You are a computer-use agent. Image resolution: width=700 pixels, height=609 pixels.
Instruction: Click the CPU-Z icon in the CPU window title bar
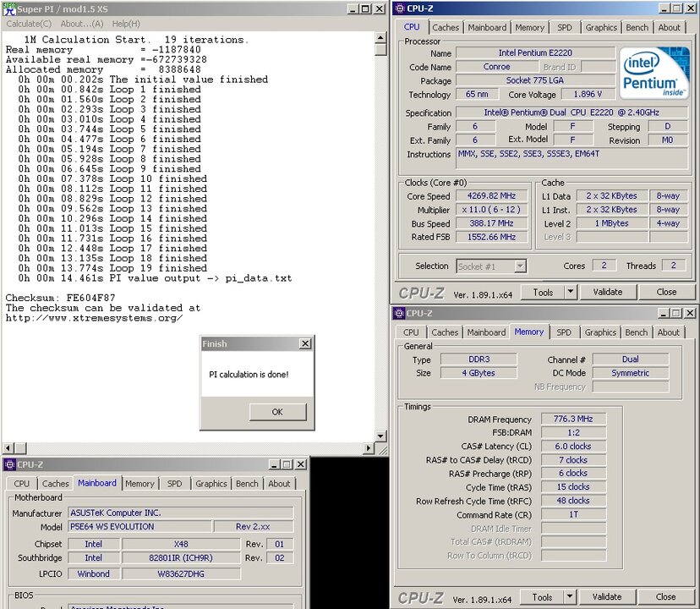pos(400,8)
